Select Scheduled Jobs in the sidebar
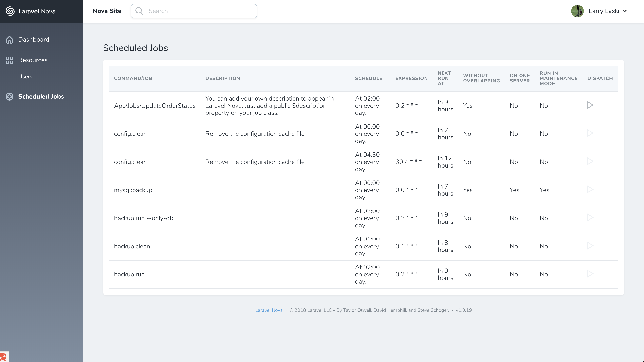The image size is (644, 362). coord(41,97)
